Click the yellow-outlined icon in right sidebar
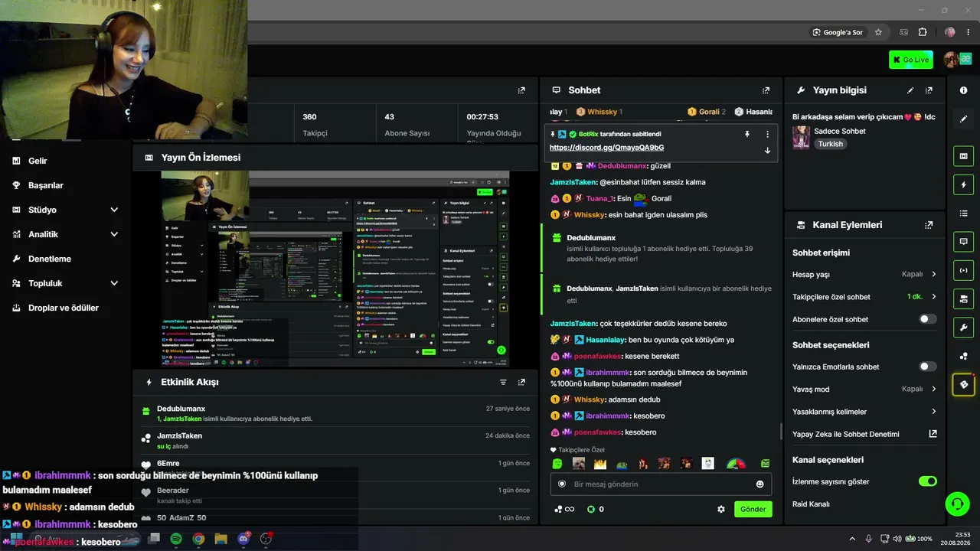Screen dimensions: 980x551 pos(963,384)
